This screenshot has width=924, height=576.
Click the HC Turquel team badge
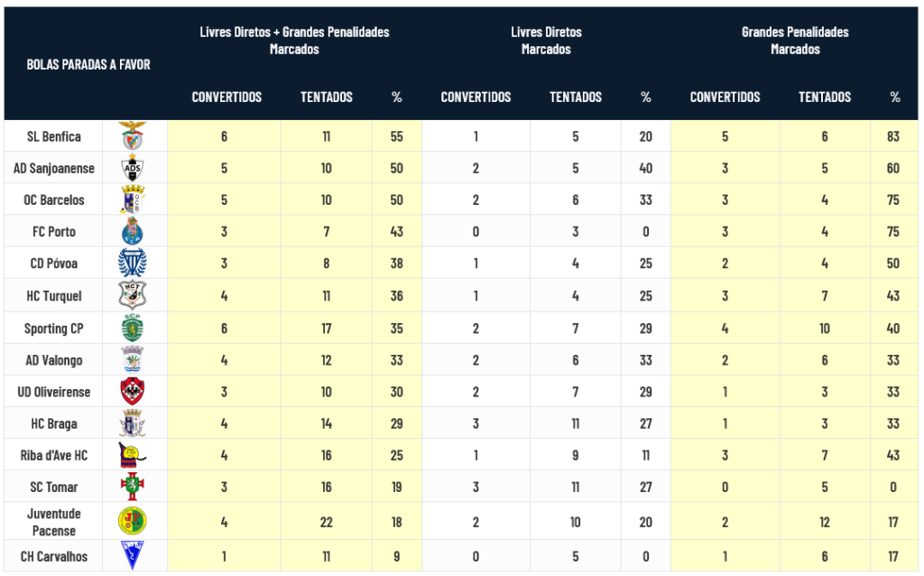pos(132,295)
